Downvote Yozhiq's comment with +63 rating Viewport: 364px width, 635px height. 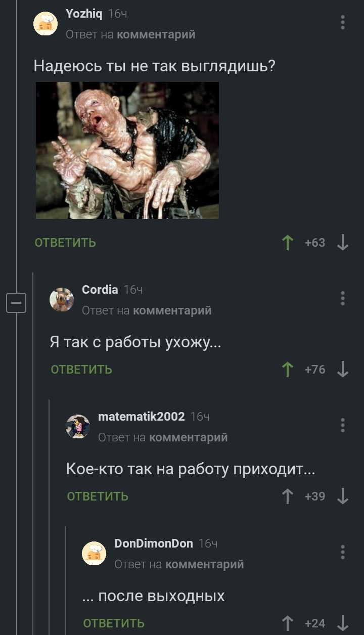pyautogui.click(x=343, y=243)
